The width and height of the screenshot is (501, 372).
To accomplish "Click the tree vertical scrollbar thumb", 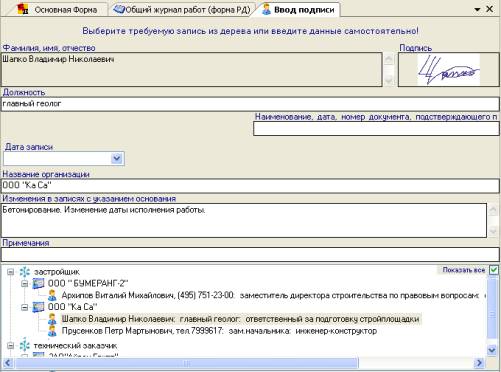I will [x=492, y=308].
